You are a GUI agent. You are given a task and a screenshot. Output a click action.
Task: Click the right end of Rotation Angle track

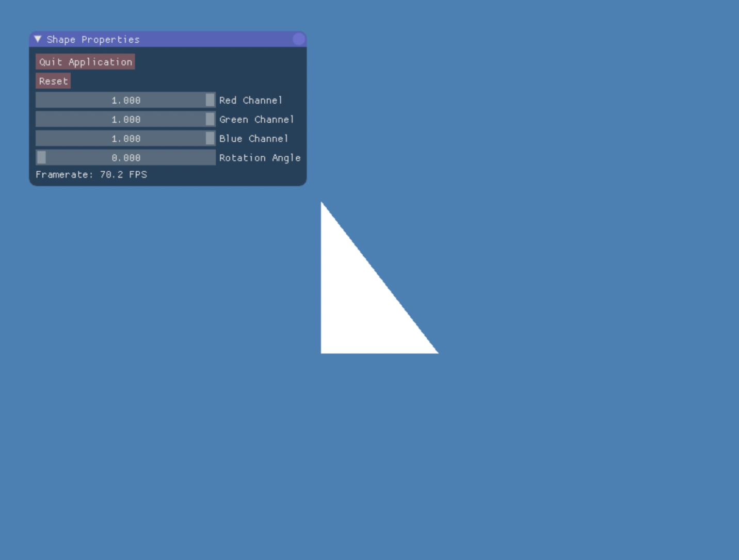pyautogui.click(x=211, y=157)
